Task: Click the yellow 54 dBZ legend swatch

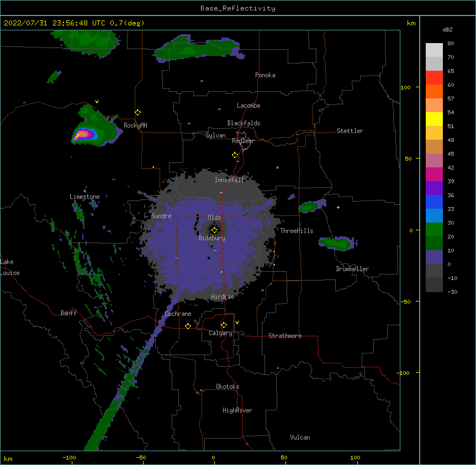Action: [434, 119]
